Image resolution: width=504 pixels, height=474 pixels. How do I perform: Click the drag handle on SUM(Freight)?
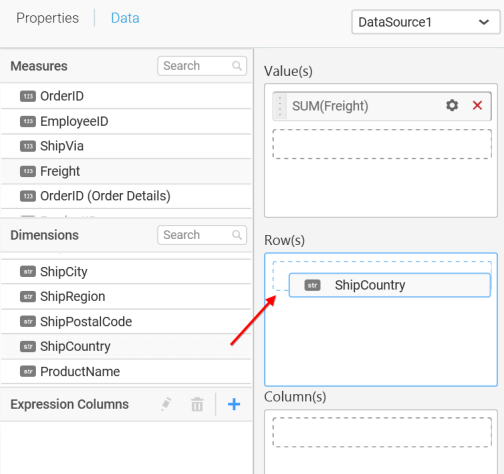coord(280,106)
